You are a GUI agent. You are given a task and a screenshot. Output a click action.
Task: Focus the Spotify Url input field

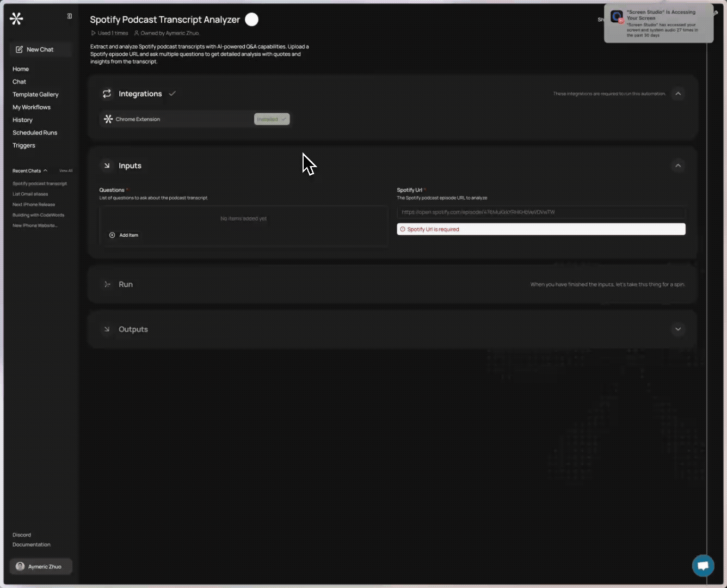coord(541,212)
